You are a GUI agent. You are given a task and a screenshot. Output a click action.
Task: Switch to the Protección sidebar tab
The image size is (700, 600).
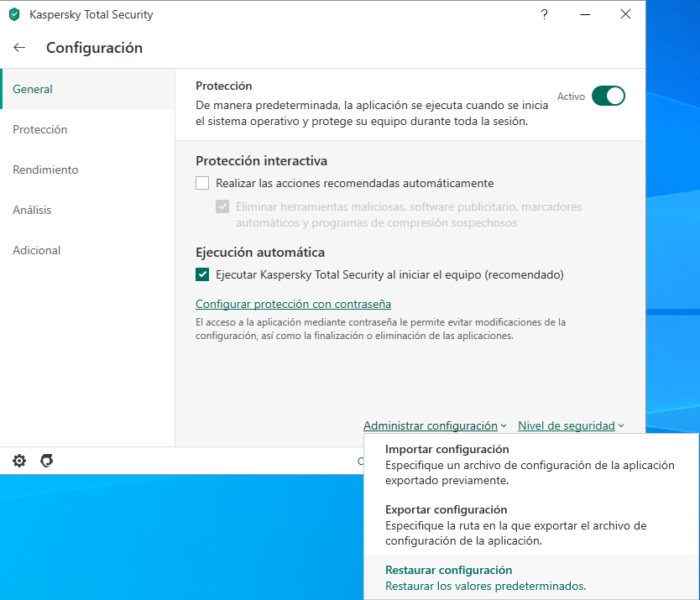(x=88, y=129)
